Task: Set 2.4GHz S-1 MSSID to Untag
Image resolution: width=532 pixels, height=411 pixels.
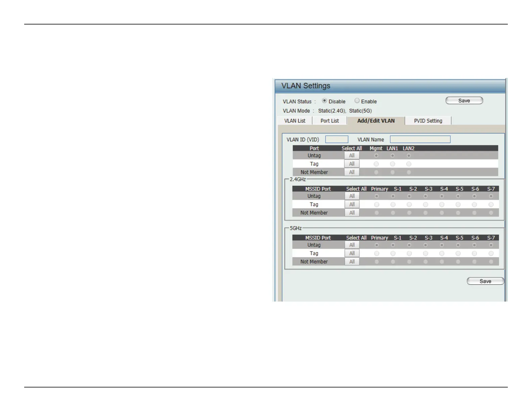Action: (393, 196)
